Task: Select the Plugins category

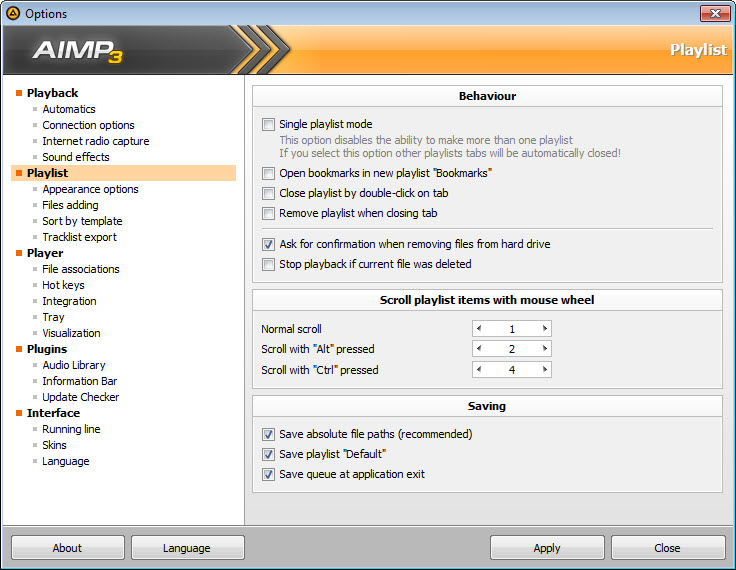Action: coord(47,349)
